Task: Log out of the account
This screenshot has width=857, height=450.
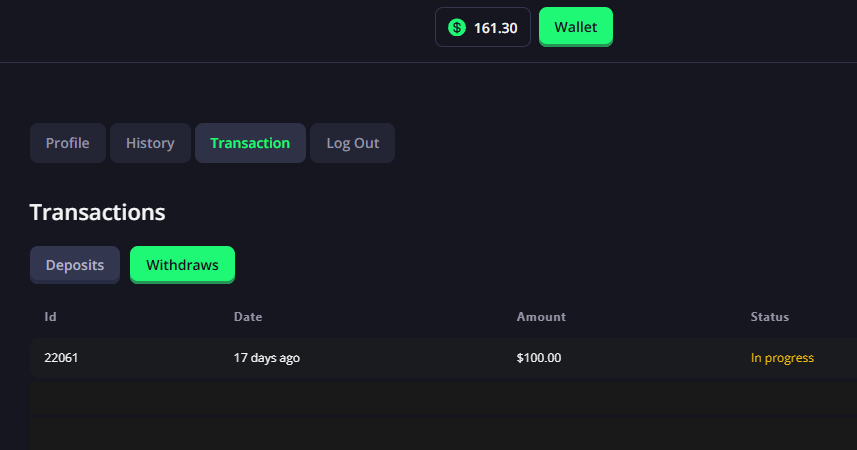Action: (x=352, y=143)
